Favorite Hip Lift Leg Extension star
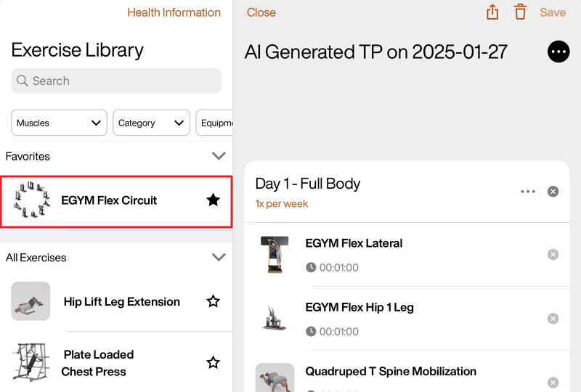Viewport: 581px width, 392px height. click(x=213, y=301)
